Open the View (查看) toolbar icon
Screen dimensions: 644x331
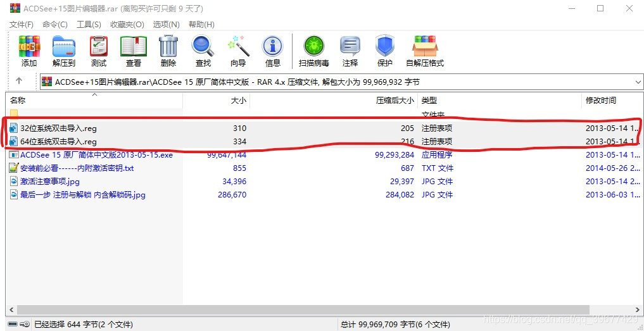pyautogui.click(x=134, y=51)
